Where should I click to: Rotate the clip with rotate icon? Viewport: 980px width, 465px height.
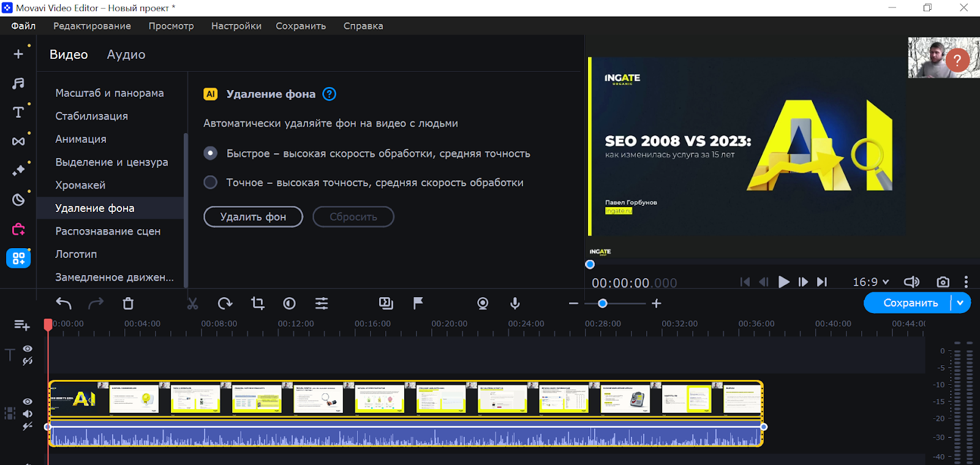tap(225, 303)
